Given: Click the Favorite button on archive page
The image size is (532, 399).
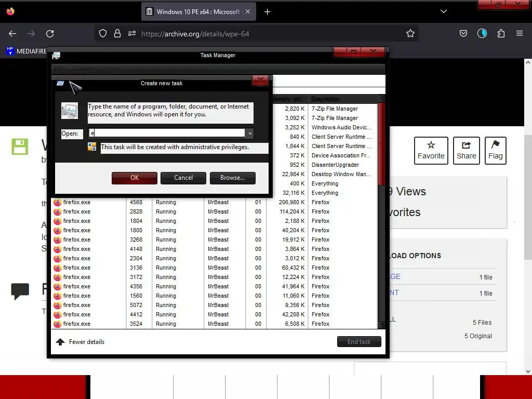Looking at the screenshot, I should pos(431,151).
